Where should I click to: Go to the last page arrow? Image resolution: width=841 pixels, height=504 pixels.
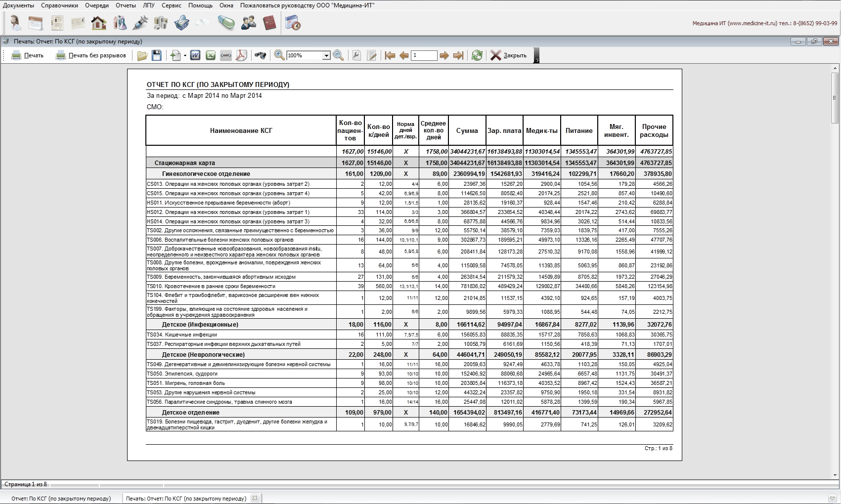pyautogui.click(x=458, y=55)
